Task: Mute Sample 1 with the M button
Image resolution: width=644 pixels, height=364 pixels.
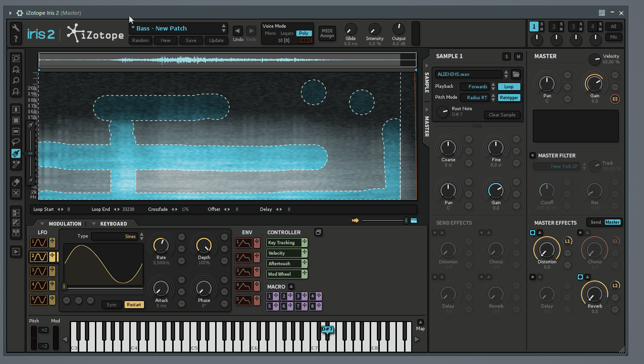Action: click(519, 57)
